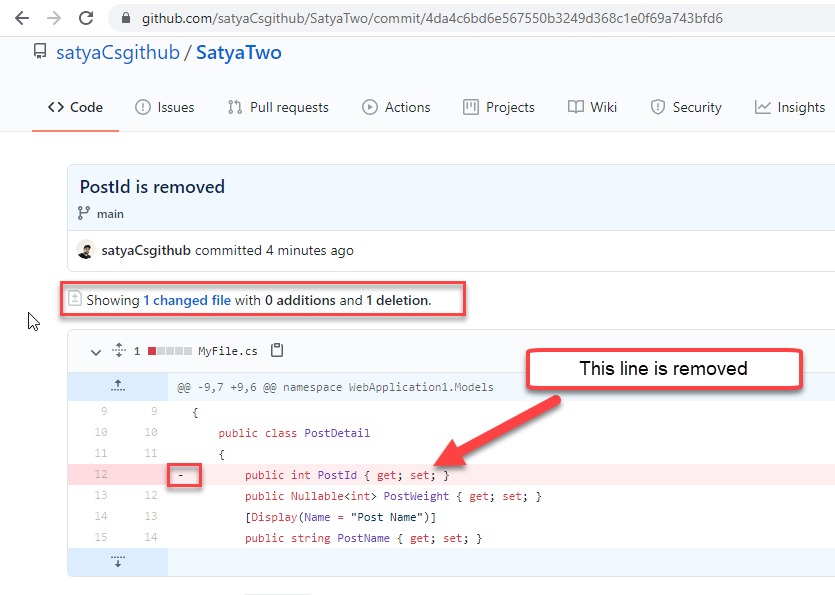Click the browser forward arrow
The height and width of the screenshot is (595, 835).
coord(54,18)
